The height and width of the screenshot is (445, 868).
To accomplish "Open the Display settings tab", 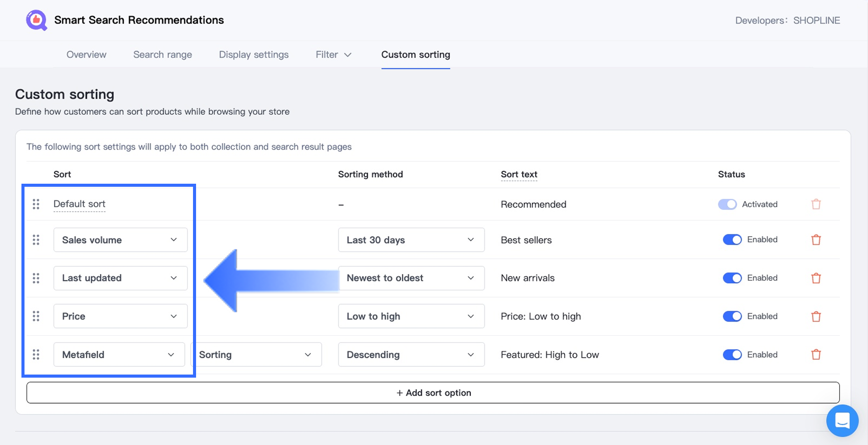I will coord(254,55).
